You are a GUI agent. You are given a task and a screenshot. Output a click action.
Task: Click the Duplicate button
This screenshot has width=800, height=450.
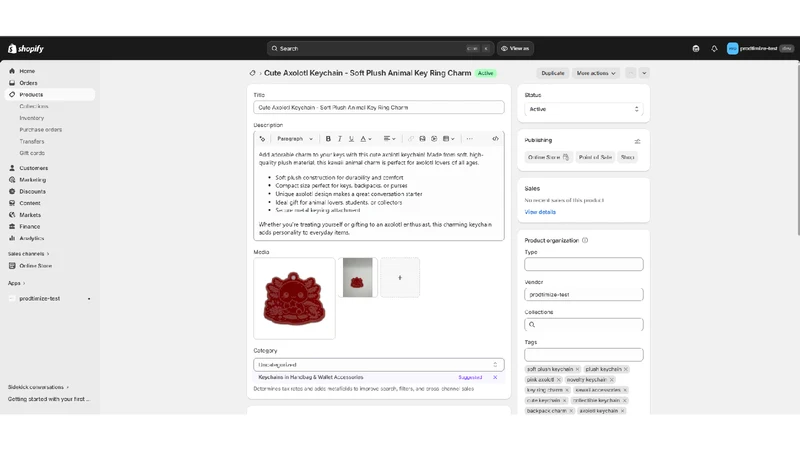pyautogui.click(x=553, y=73)
